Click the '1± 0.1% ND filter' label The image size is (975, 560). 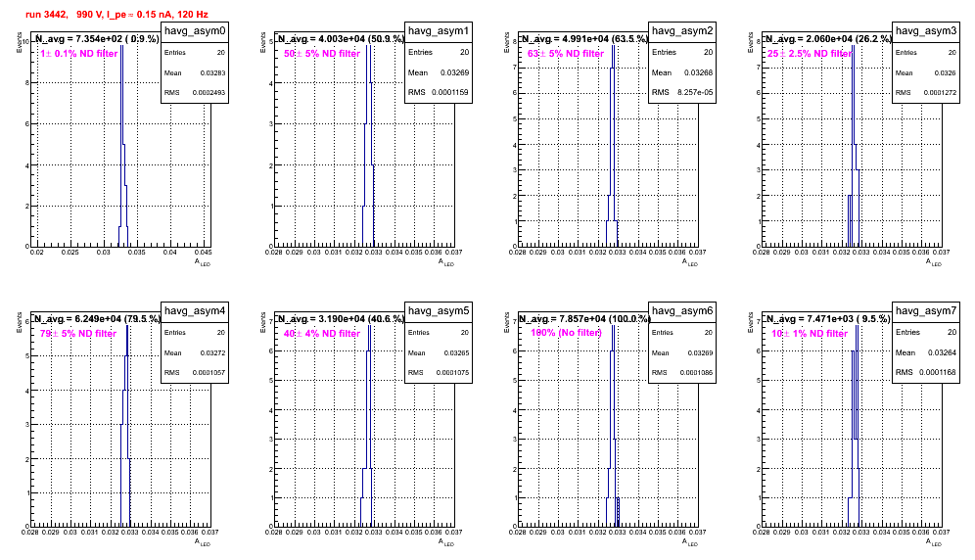[79, 54]
